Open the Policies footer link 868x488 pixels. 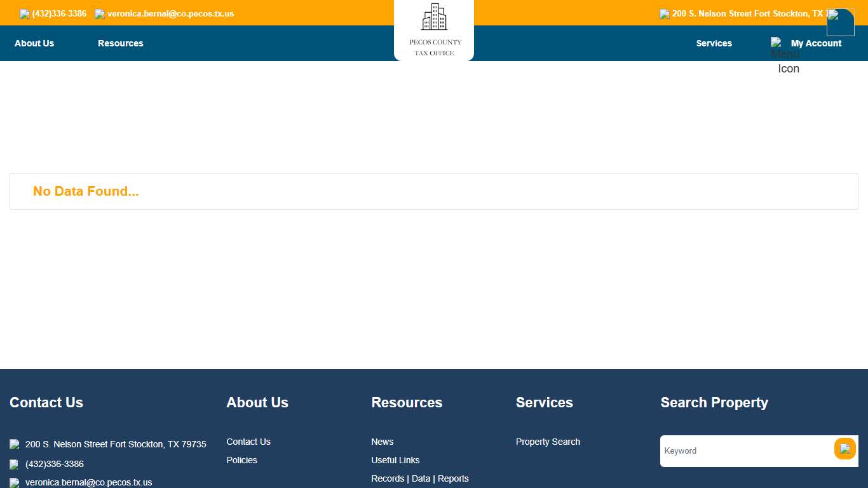point(241,460)
